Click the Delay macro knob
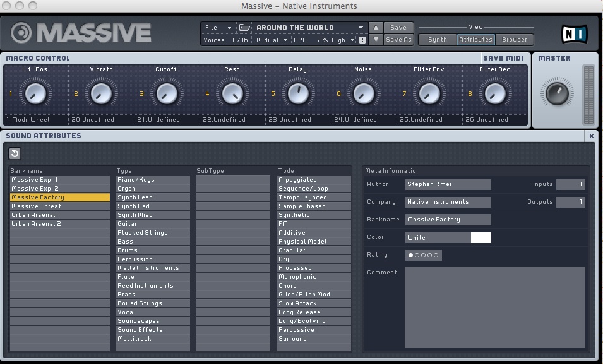603x364 pixels. click(298, 93)
